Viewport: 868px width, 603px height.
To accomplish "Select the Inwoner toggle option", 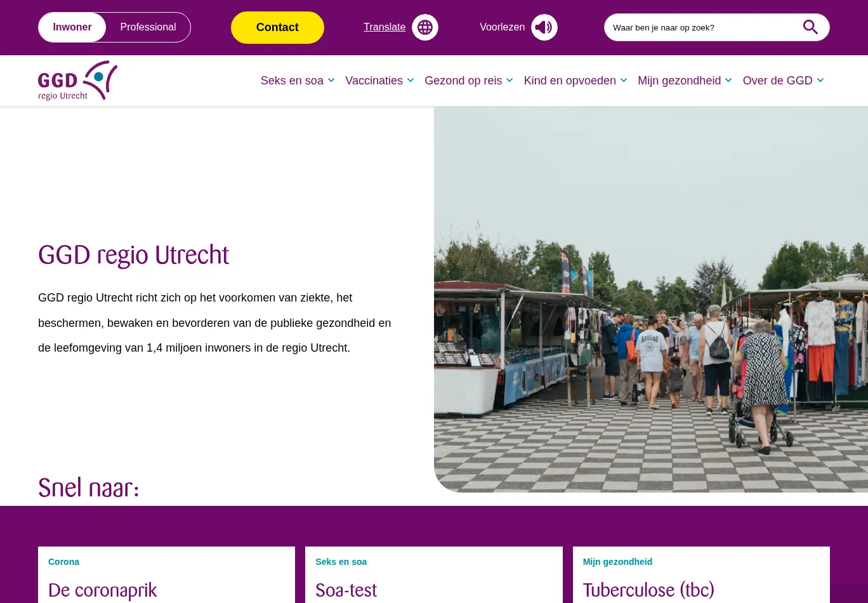I will (72, 27).
